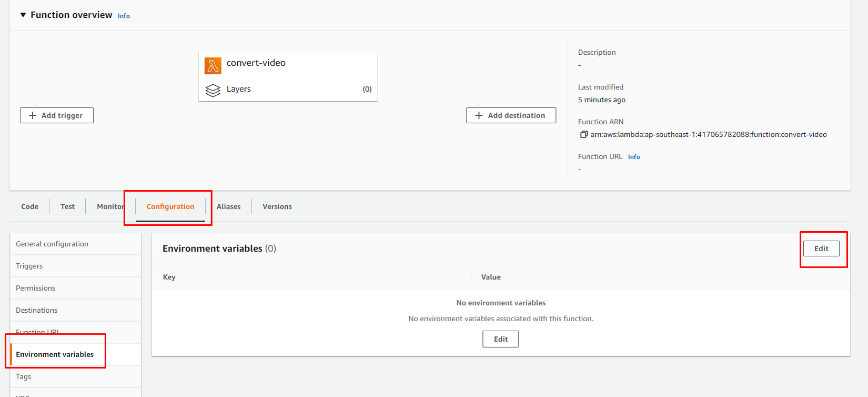Image resolution: width=868 pixels, height=397 pixels.
Task: Open the Function overview Info link
Action: click(x=124, y=16)
